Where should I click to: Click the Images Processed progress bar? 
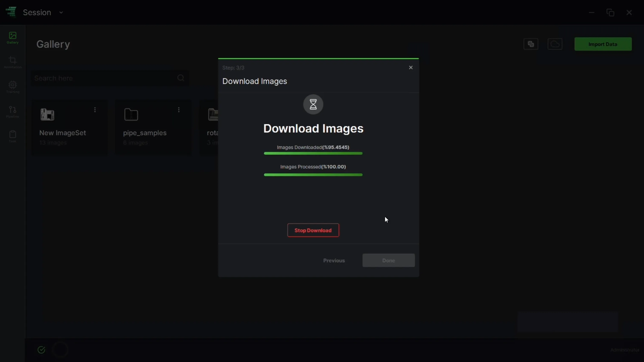[x=313, y=175]
